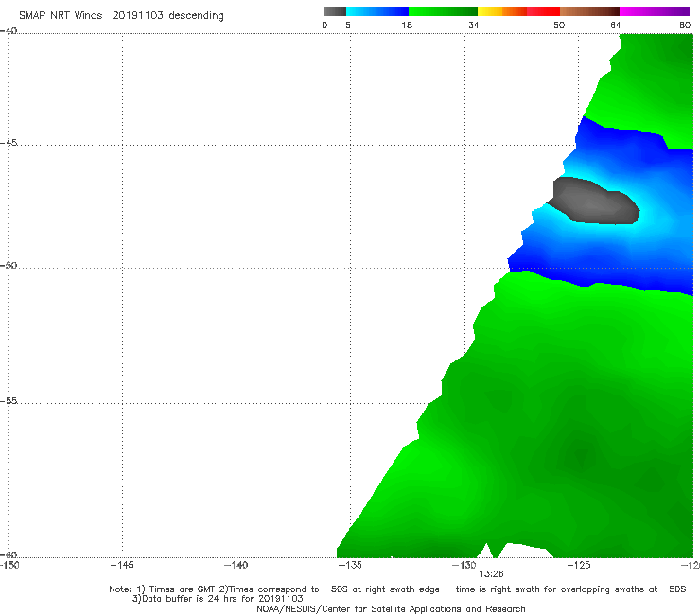The image size is (700, 615).
Task: Click the longitude label "-125"
Action: tap(579, 565)
